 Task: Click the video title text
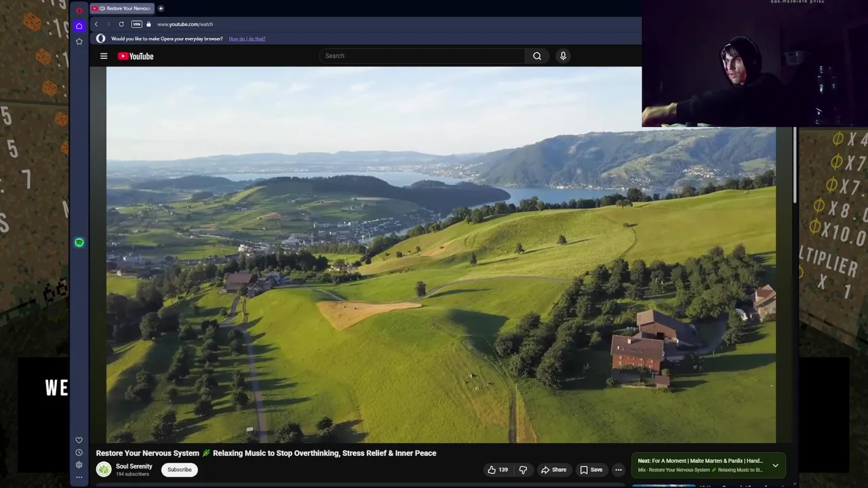click(266, 453)
